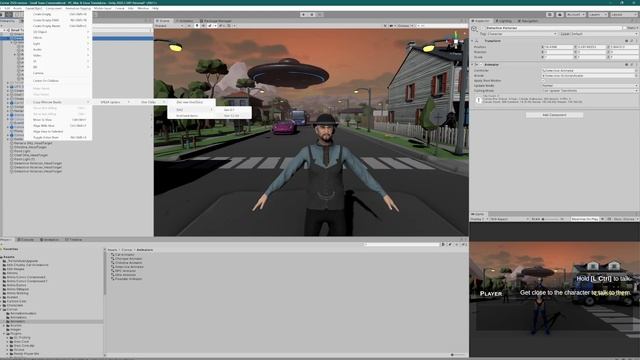The image size is (640, 360).
Task: Choose Camera in GameObject menu
Action: [59, 73]
